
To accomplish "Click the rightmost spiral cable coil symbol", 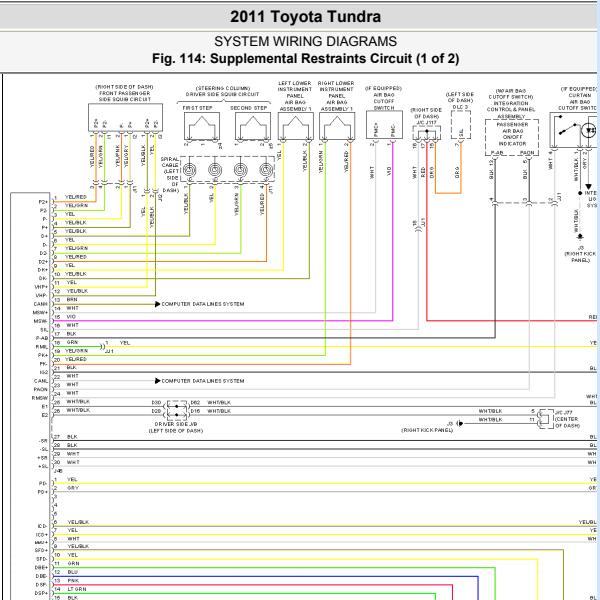I will [x=266, y=170].
